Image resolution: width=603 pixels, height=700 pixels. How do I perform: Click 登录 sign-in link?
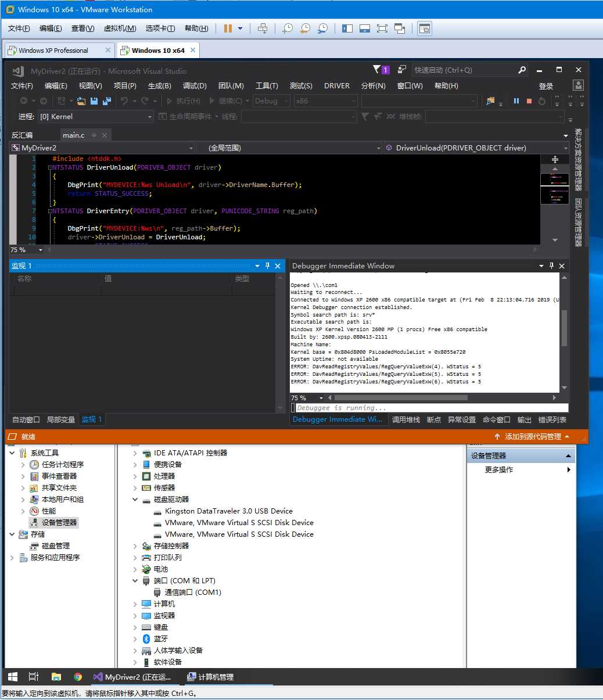coord(546,85)
